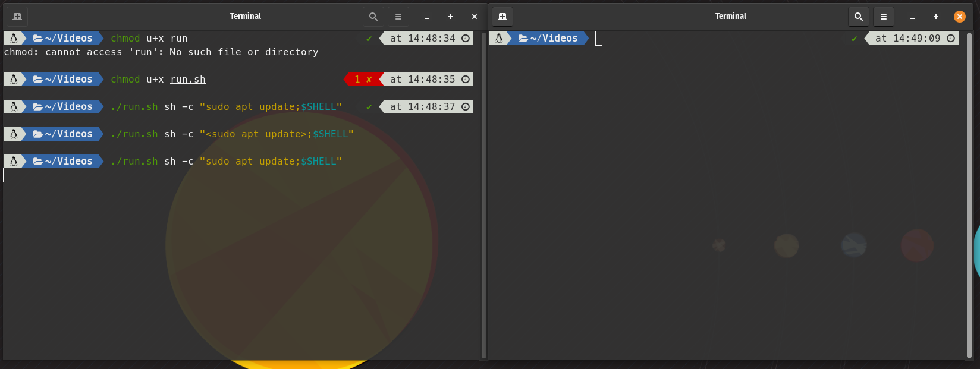
Task: Click penguin icon on 'chmod u+x run' prompt
Action: (x=14, y=39)
